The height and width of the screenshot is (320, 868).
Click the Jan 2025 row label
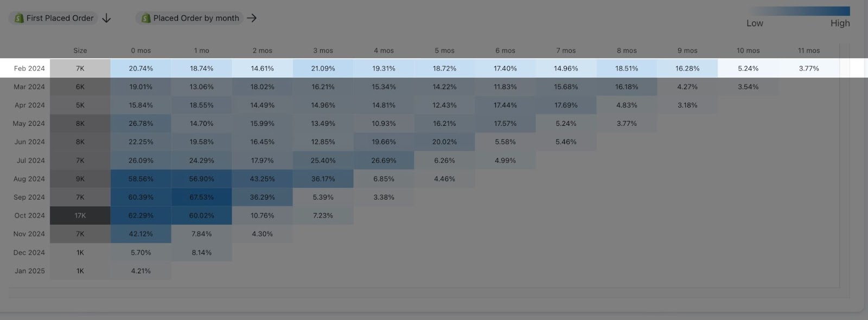tap(29, 271)
